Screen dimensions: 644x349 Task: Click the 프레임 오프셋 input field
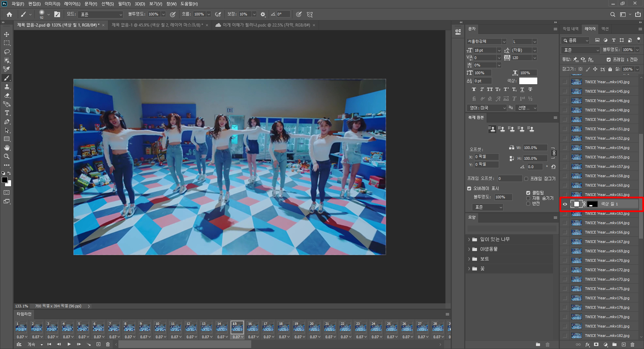coord(509,179)
